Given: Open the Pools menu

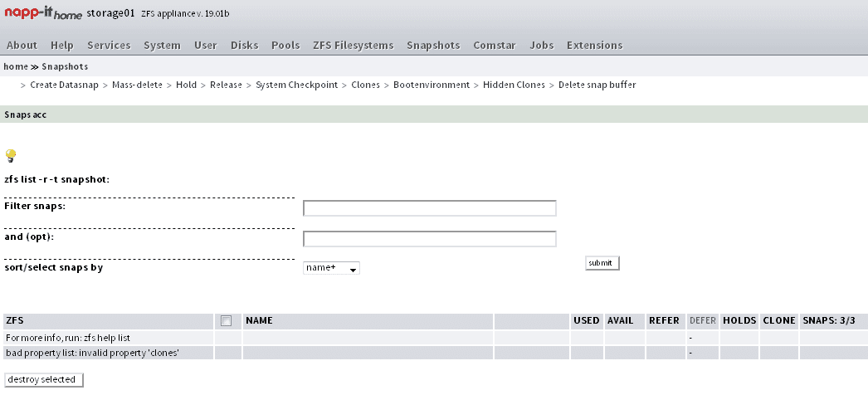Looking at the screenshot, I should tap(285, 46).
